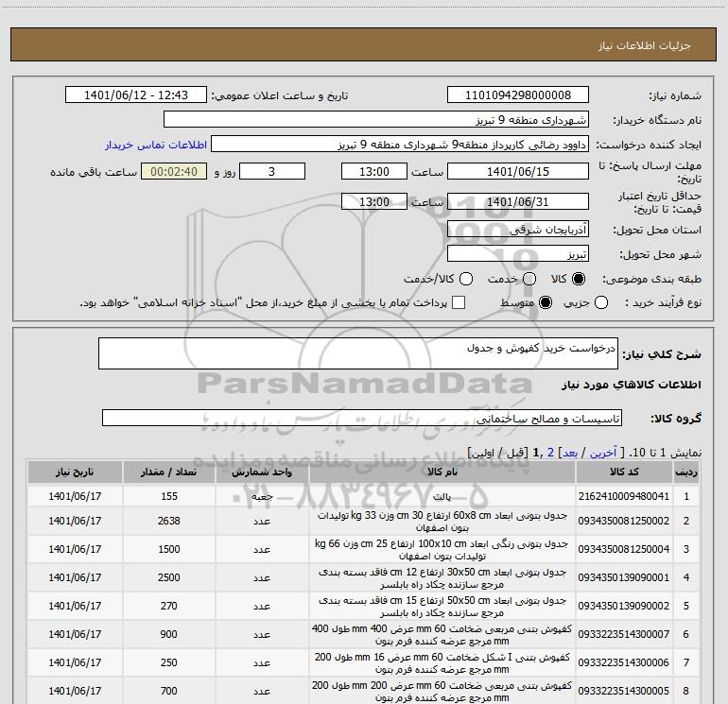Go to last page link آخرین

point(603,453)
